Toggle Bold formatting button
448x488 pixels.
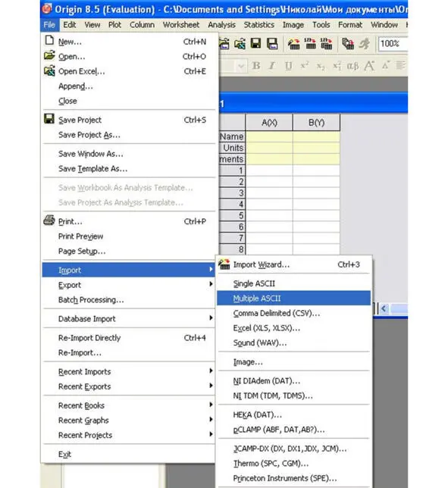(x=256, y=66)
